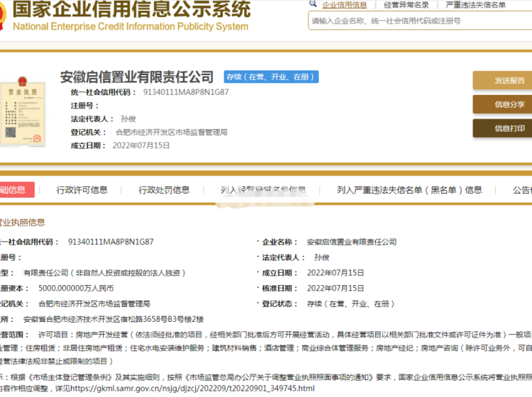Open the 列入经营异常名录信息 tab
Viewport: 532px width, 397px height.
[263, 190]
